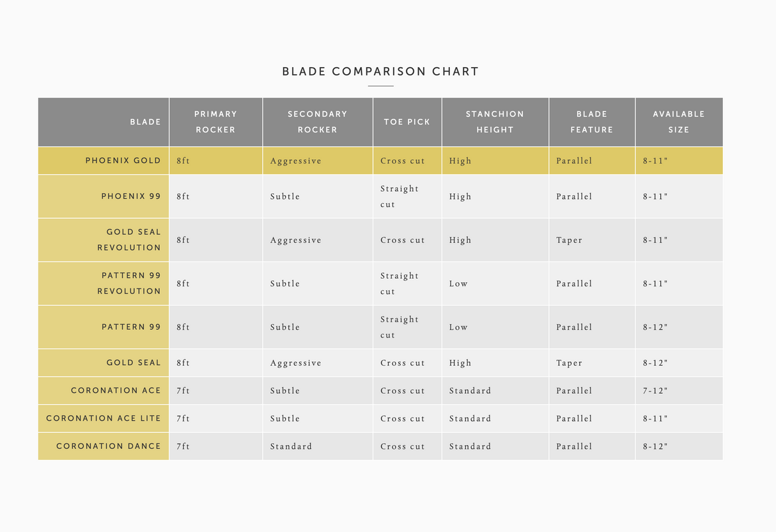
Task: Select the Coronation Ace Lite row label
Action: click(x=104, y=418)
